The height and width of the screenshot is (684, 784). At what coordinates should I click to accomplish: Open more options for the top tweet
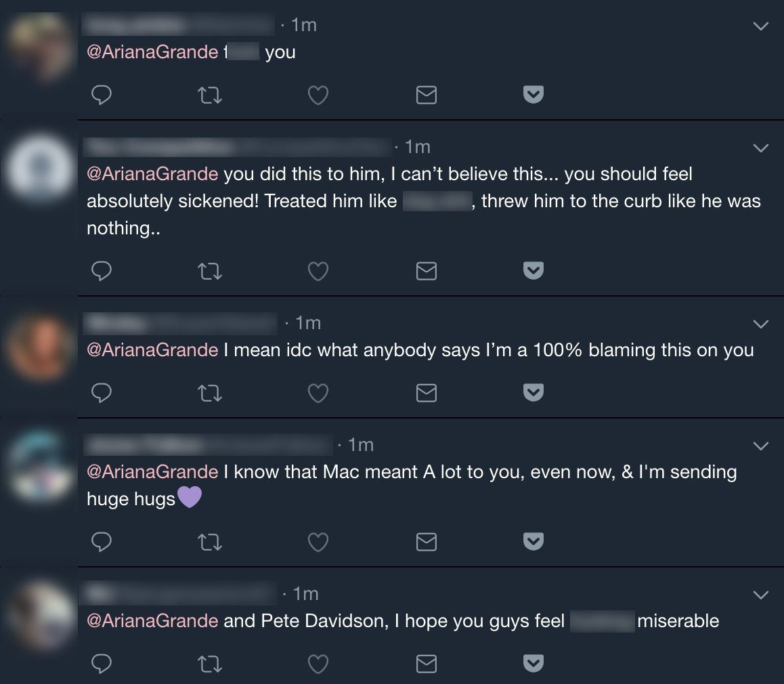761,26
